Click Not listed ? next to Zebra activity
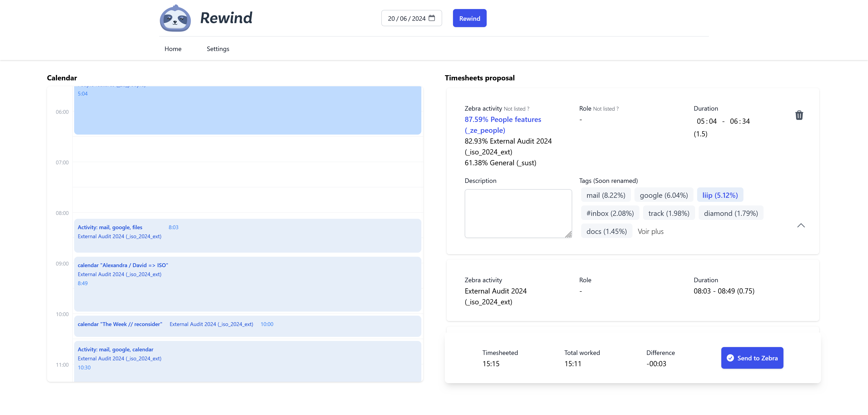The height and width of the screenshot is (415, 868). coord(517,108)
